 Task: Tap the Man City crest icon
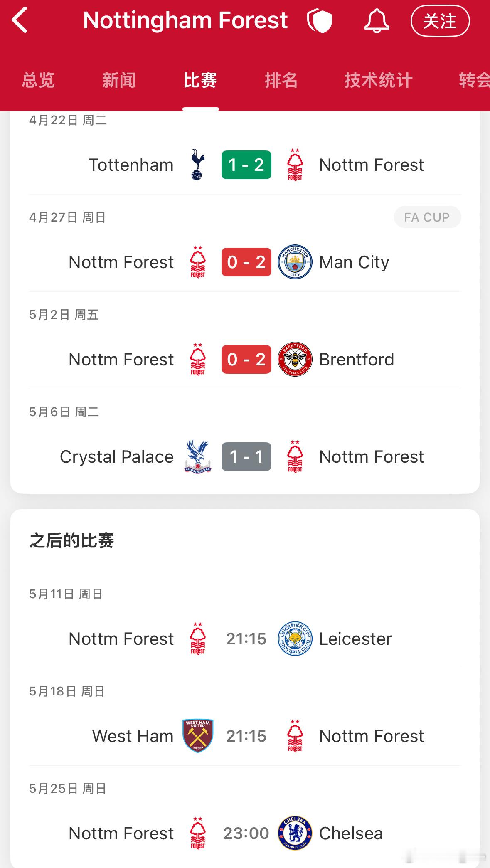coord(295,262)
